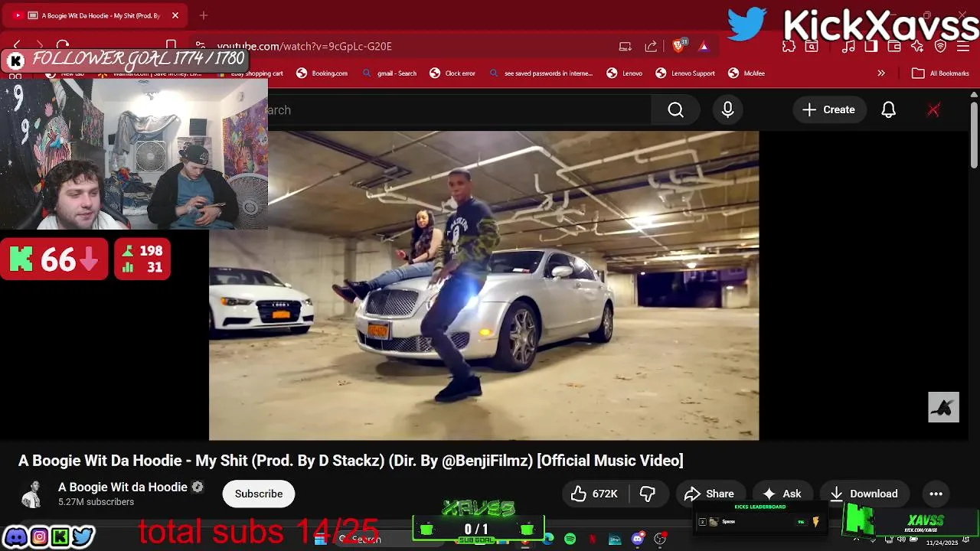The width and height of the screenshot is (980, 551).
Task: Download the video with Download button
Action: click(864, 494)
